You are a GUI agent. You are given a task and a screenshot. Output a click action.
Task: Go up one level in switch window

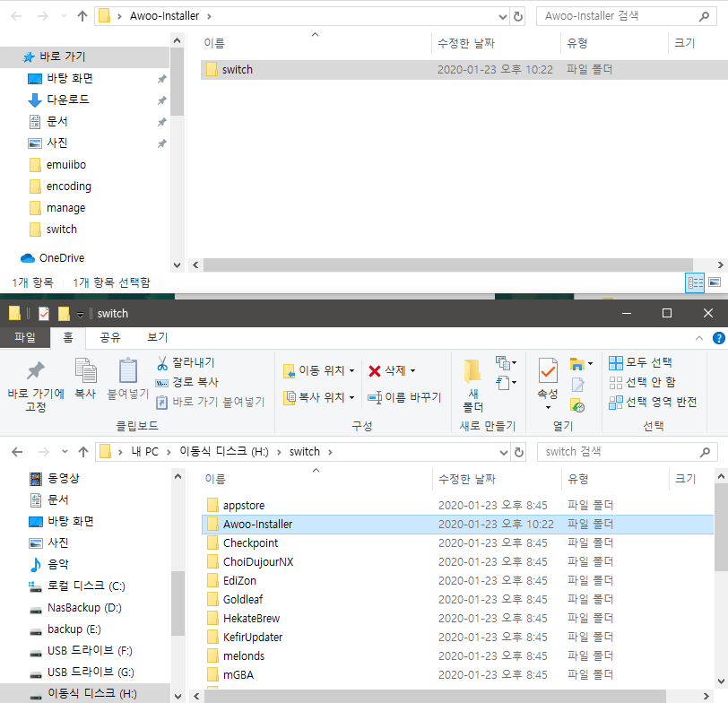pos(83,452)
